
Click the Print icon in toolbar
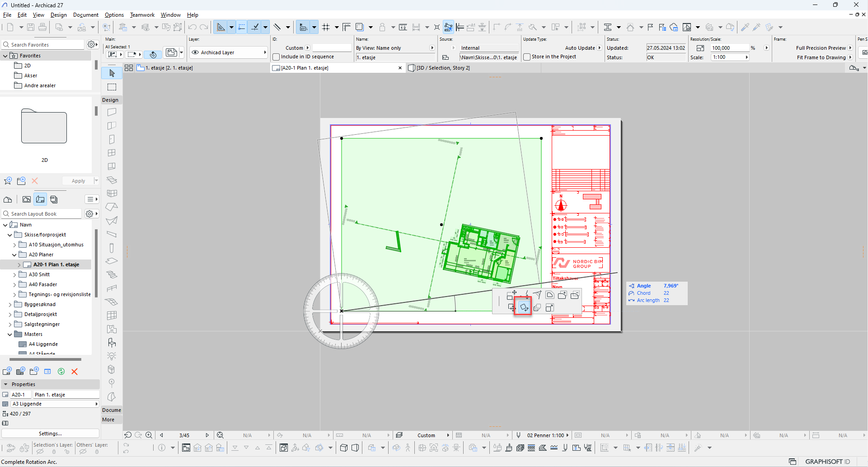tap(42, 27)
